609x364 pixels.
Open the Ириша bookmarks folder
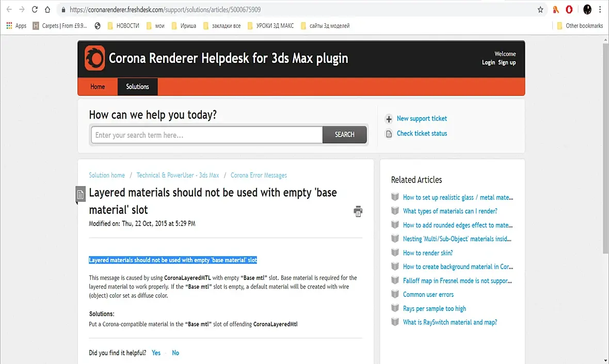[184, 26]
